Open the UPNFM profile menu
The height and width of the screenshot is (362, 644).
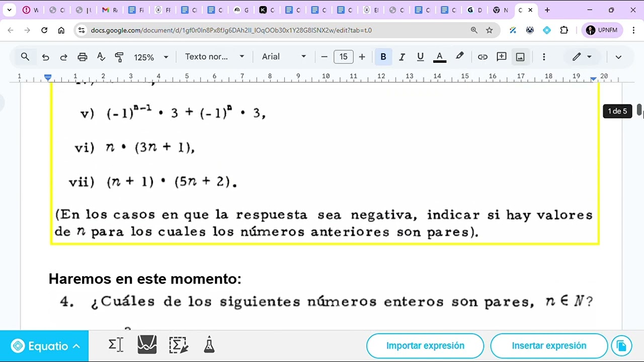[x=602, y=30]
